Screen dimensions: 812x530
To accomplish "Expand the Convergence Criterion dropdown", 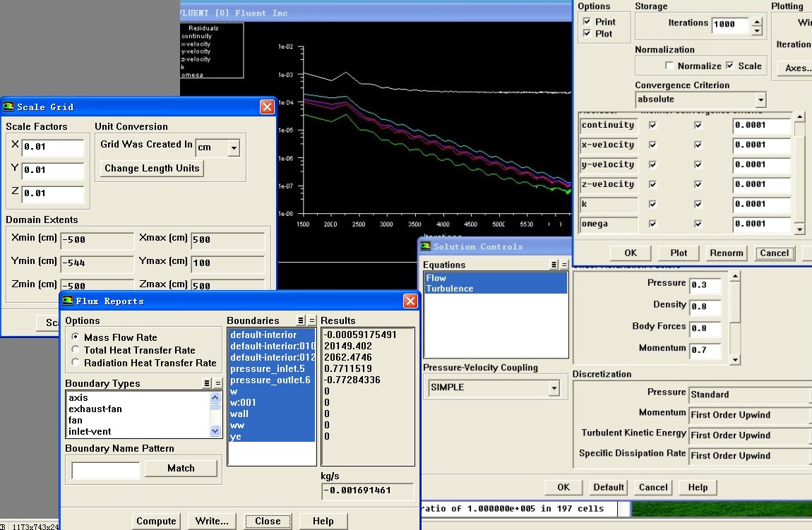I will click(x=760, y=100).
